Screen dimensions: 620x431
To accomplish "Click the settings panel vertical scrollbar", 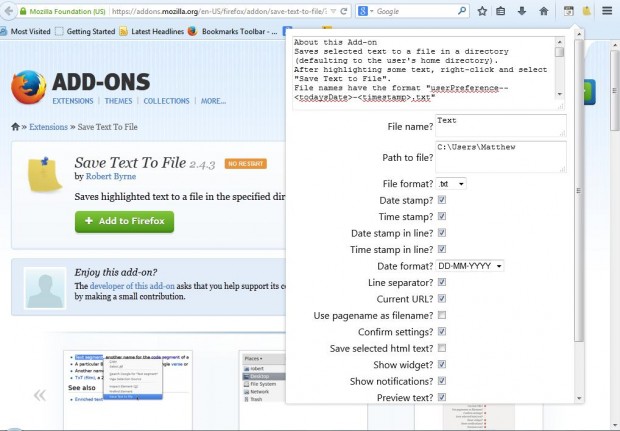I will pyautogui.click(x=578, y=250).
